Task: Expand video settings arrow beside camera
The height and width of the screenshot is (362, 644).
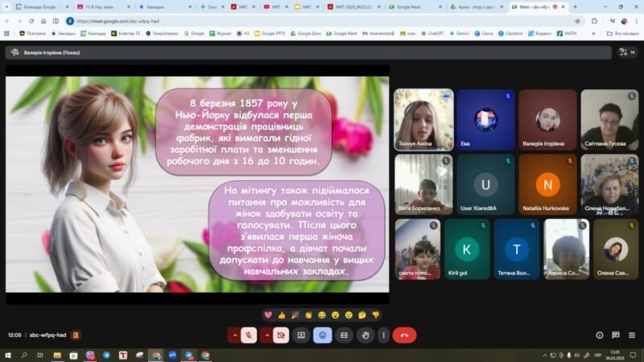Action: [x=265, y=335]
